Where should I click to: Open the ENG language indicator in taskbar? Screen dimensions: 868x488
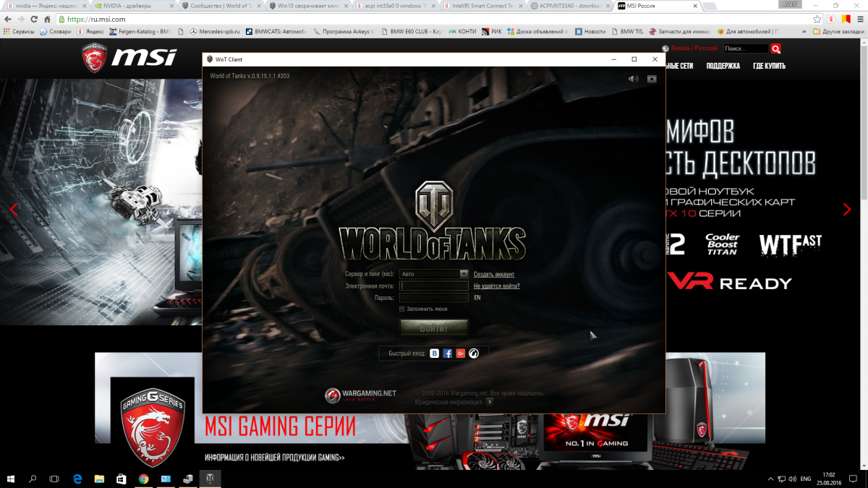tap(805, 479)
